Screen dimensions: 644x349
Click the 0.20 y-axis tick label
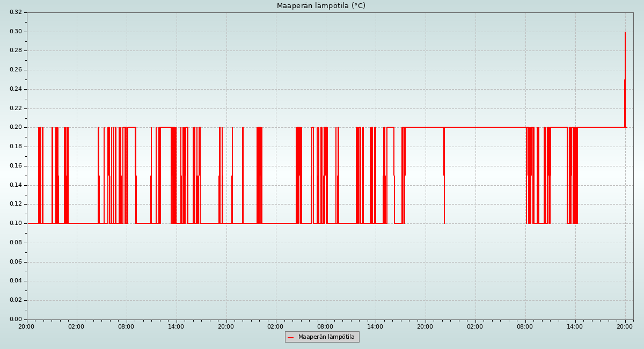(x=16, y=127)
